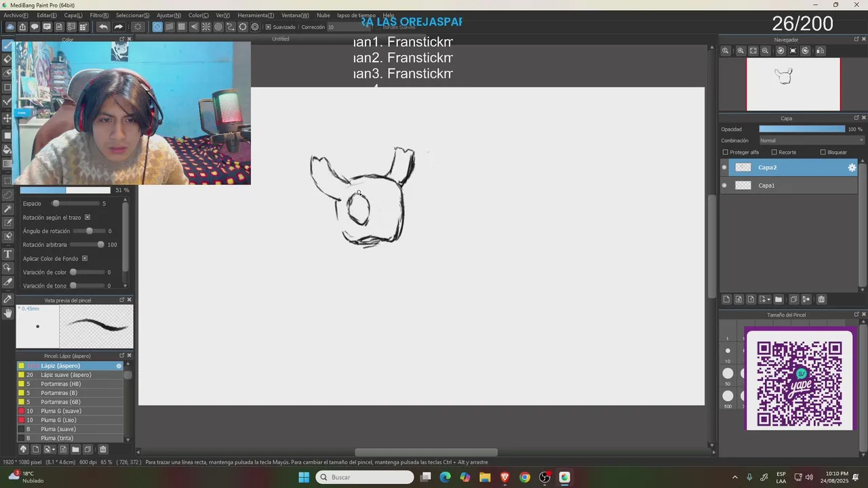868x488 pixels.
Task: Select the curve snap guide
Action: pyautogui.click(x=231, y=27)
